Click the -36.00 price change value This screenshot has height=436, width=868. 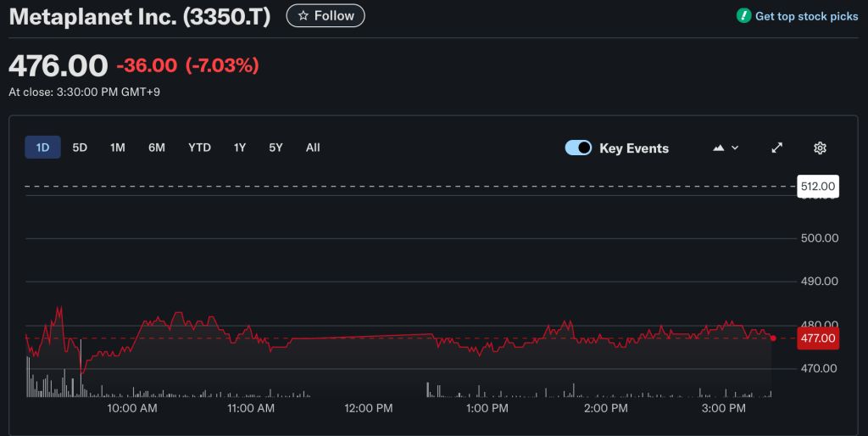(x=147, y=65)
